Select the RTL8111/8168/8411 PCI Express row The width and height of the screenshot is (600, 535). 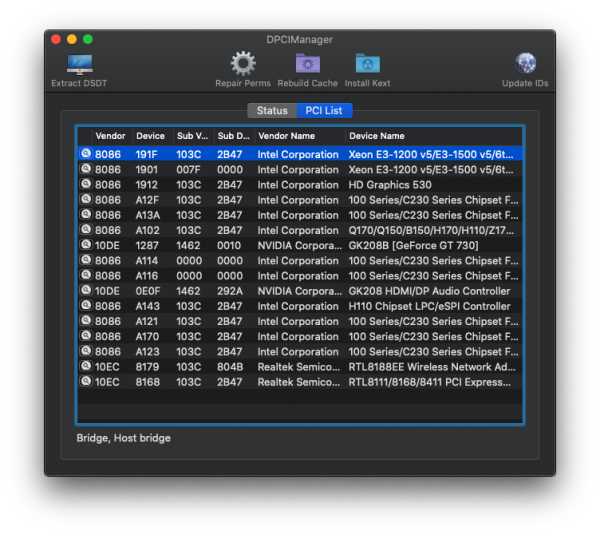[x=432, y=382]
